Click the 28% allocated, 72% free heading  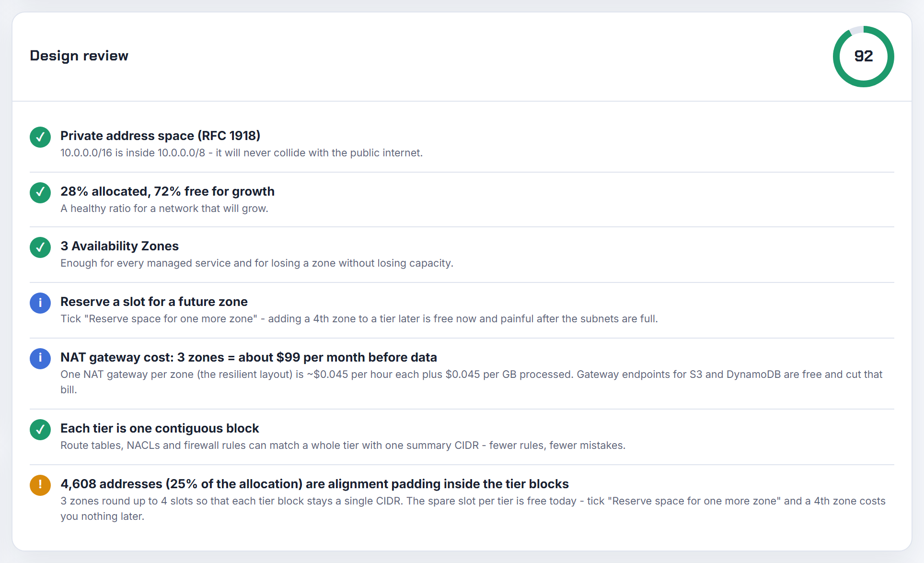pos(167,191)
